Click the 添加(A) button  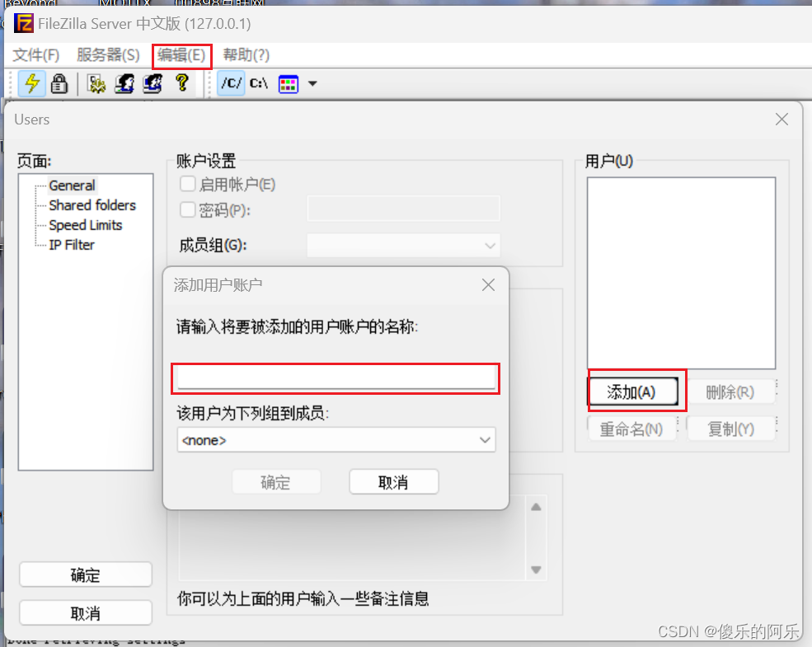(x=632, y=391)
